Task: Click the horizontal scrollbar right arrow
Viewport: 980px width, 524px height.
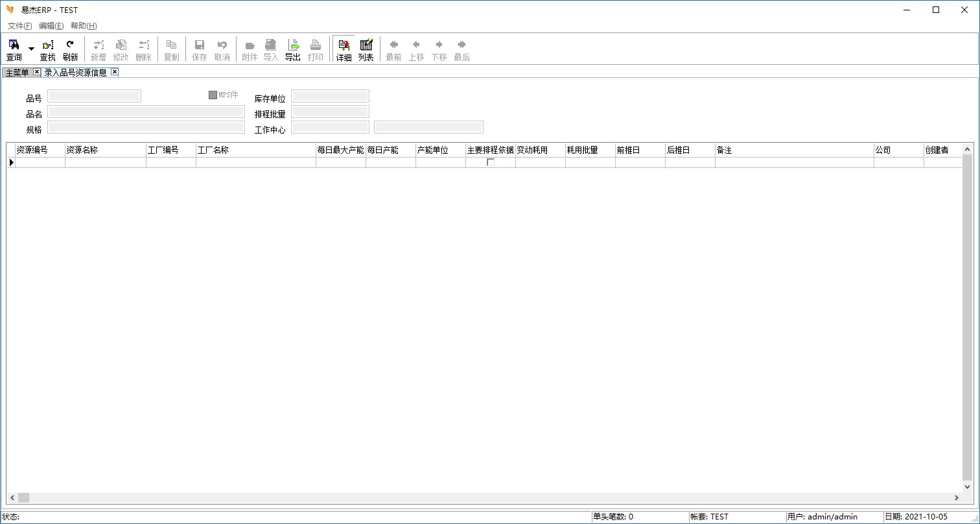Action: [956, 497]
